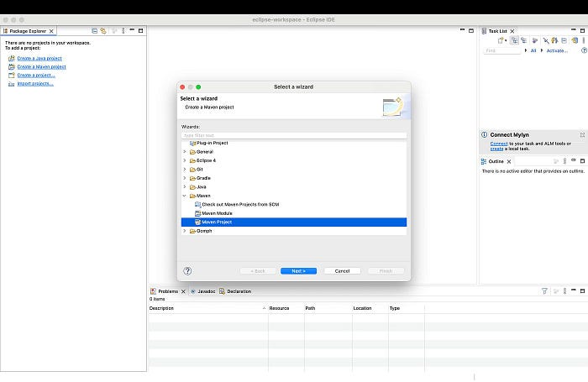Select the Outline tab
Viewport: 588px width, 382px height.
(496, 161)
